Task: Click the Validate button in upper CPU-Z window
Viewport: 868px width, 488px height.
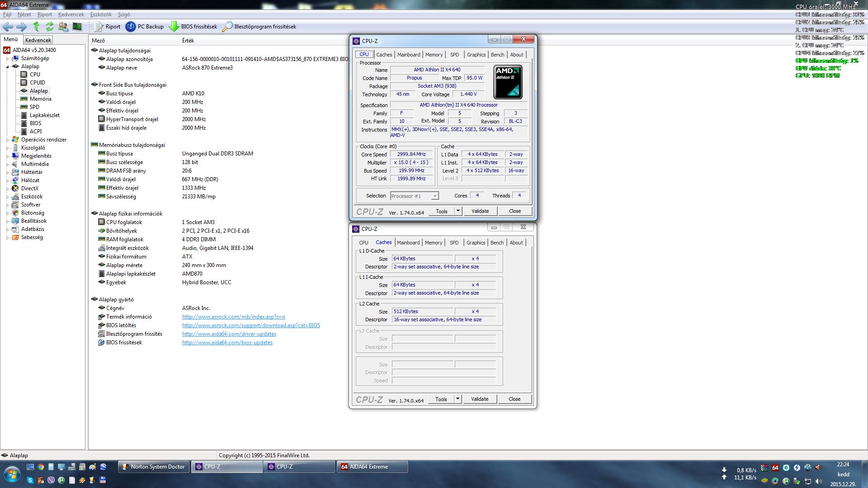Action: (480, 211)
